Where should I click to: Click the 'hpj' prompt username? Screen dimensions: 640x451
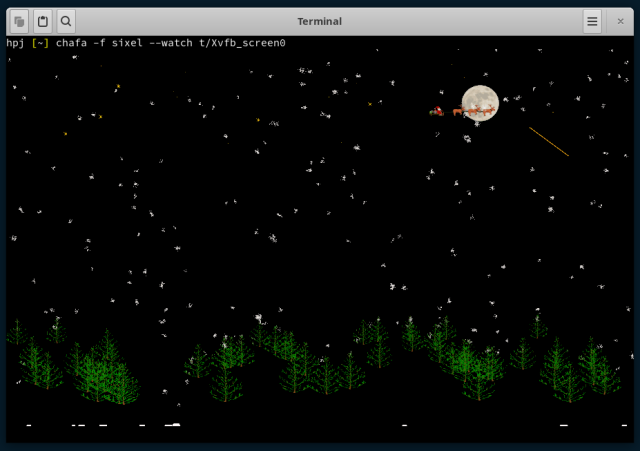[x=15, y=44]
